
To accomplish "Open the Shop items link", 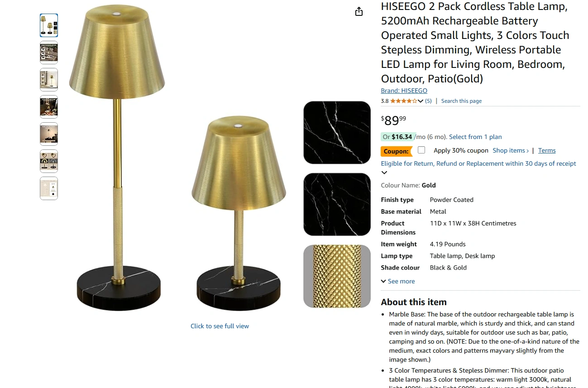I will click(x=511, y=150).
